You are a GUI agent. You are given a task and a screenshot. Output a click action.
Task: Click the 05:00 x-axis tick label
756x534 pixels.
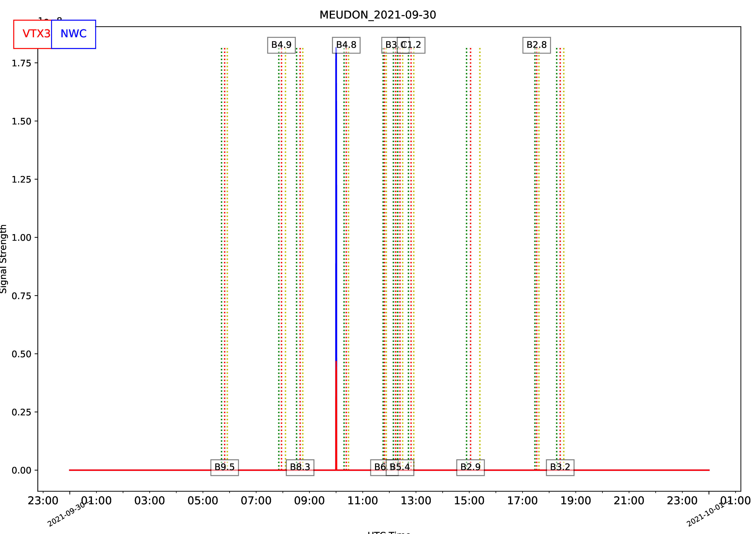click(x=203, y=501)
